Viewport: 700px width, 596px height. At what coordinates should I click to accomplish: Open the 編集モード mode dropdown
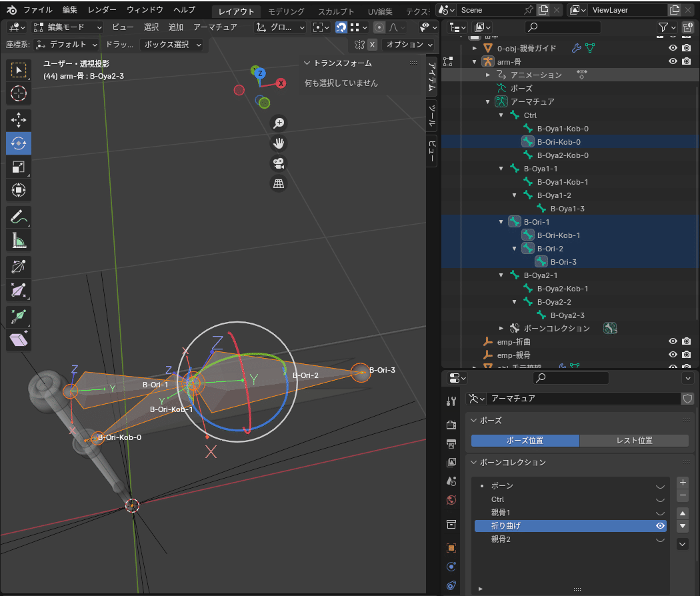point(67,27)
